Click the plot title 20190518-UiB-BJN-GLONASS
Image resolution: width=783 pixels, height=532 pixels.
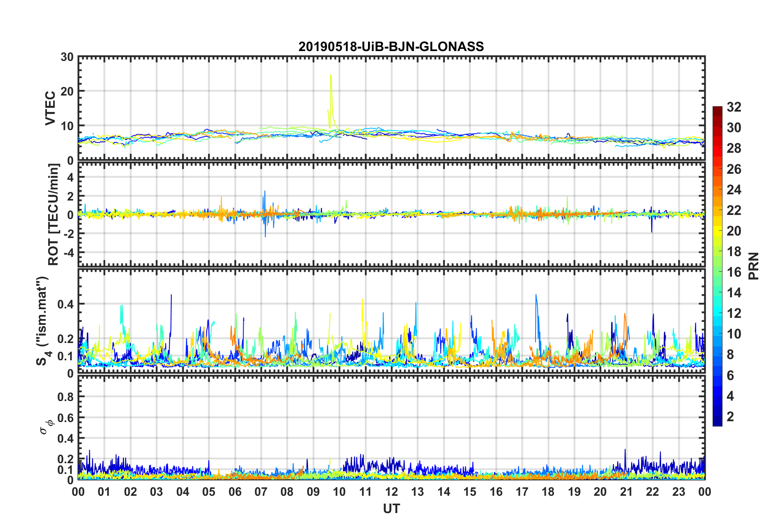pos(391,47)
